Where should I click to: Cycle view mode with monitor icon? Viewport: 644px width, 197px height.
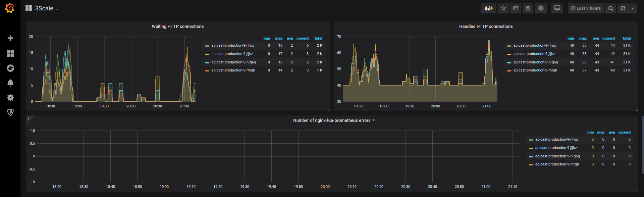(557, 8)
